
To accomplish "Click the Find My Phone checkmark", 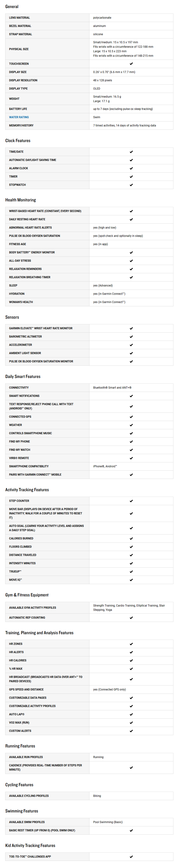I will [x=131, y=442].
